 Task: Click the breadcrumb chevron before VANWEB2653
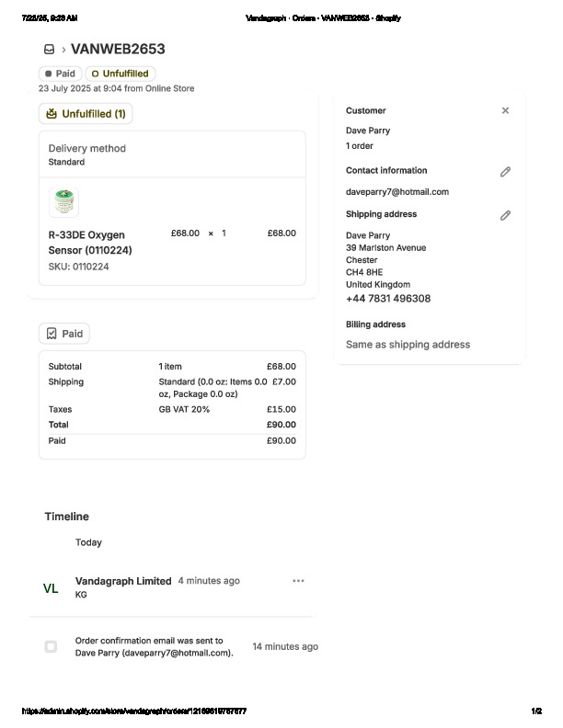[x=63, y=50]
